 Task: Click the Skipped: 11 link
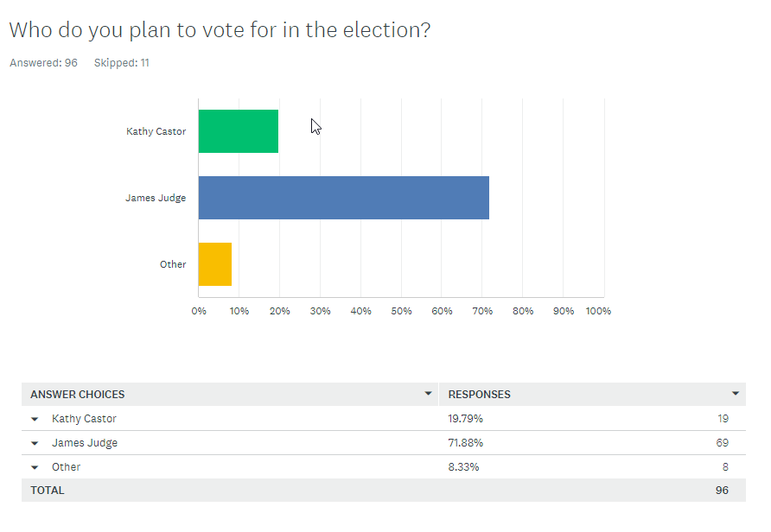(121, 62)
